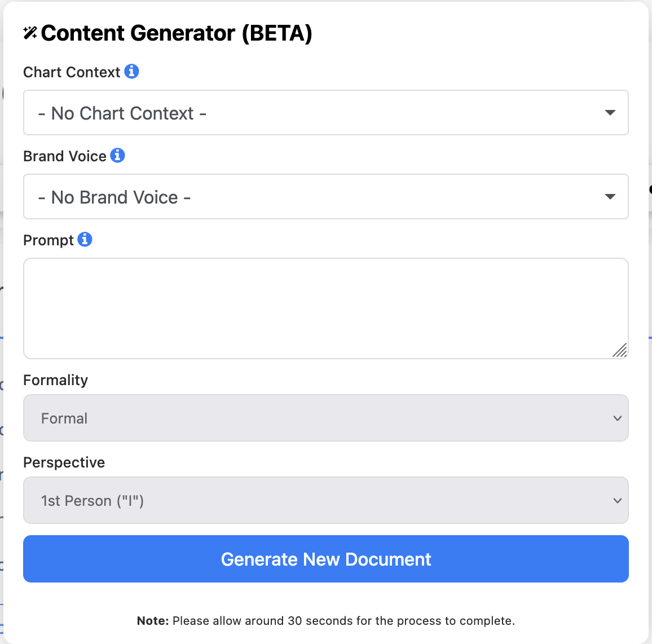Click the chevron in the Formality field
The height and width of the screenshot is (644, 652).
618,418
